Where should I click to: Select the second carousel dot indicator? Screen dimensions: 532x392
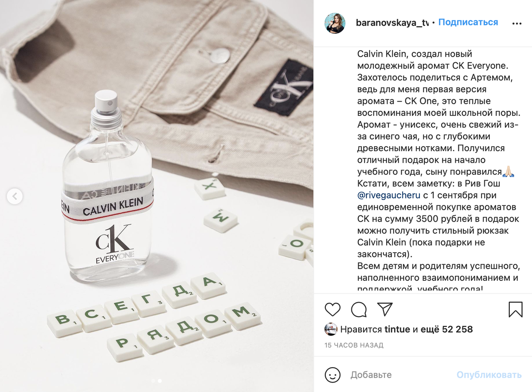(160, 380)
